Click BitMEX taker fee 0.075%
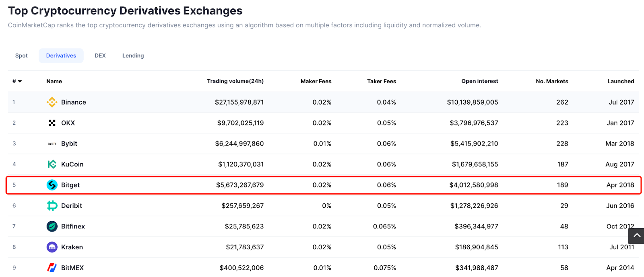Screen dimensions: 644x277 pos(385,268)
